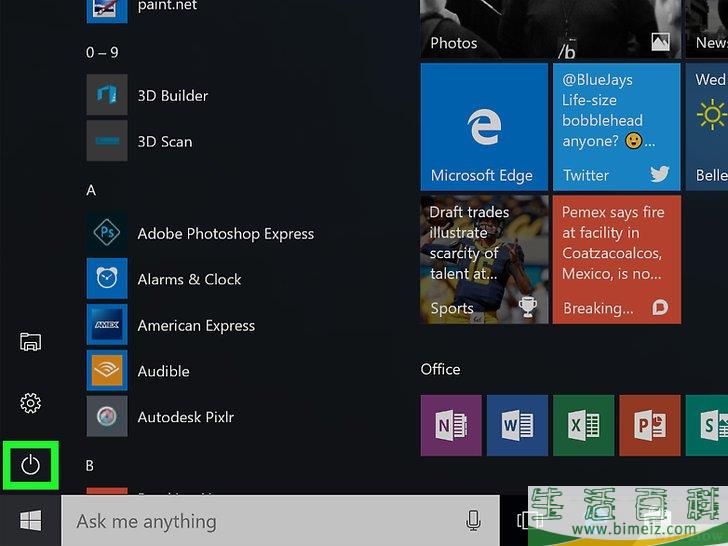Open the Microsoft Edge tile
Viewport: 728px width, 546px height.
tap(484, 127)
